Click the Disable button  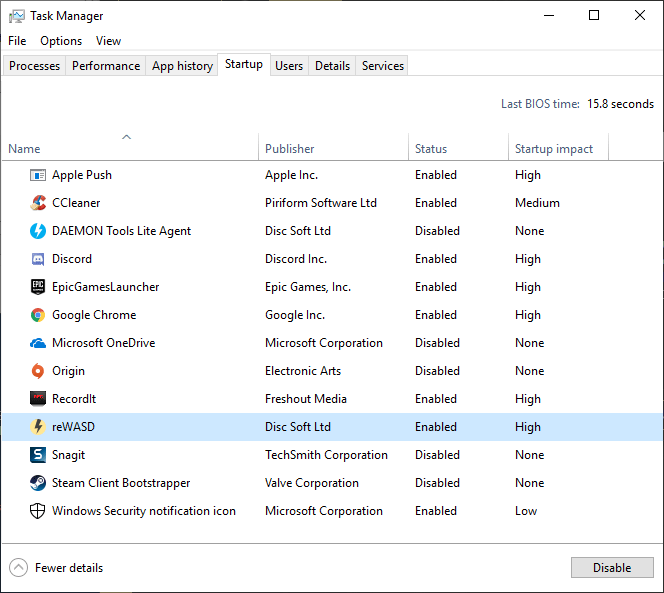612,568
